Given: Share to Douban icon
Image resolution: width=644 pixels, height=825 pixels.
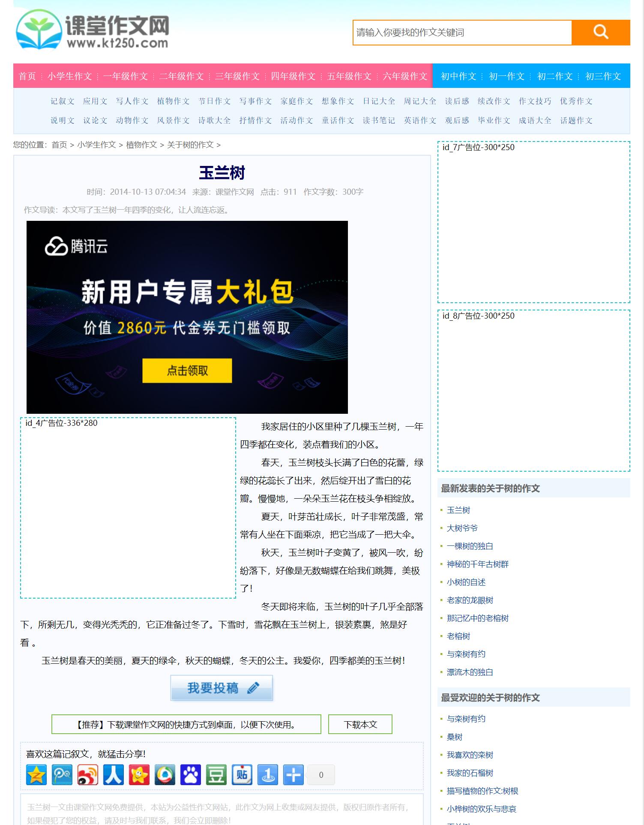Looking at the screenshot, I should 216,775.
